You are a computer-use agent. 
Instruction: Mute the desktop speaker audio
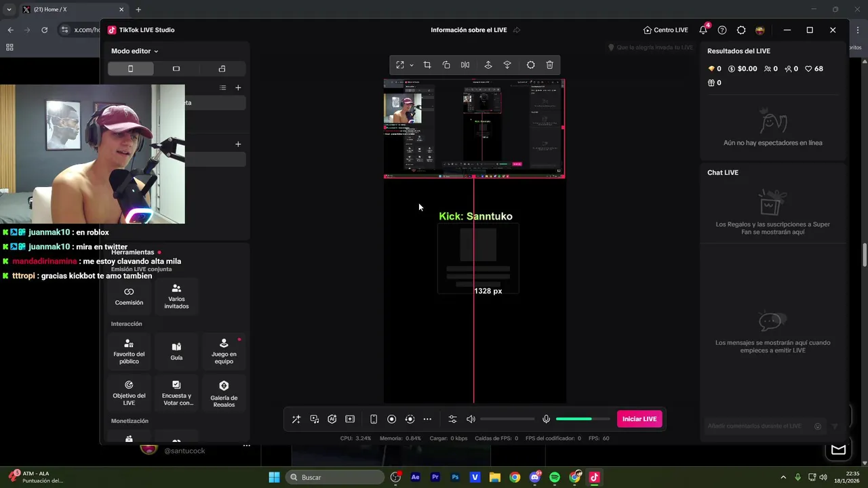point(471,419)
